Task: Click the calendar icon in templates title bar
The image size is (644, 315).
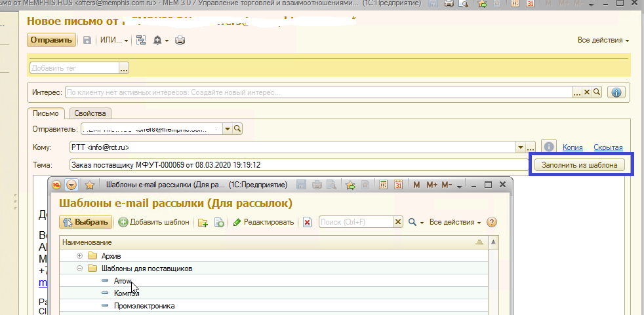Action: tap(399, 185)
